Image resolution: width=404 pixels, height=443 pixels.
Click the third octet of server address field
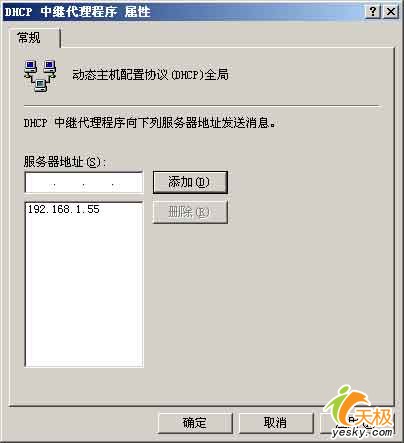pos(99,182)
